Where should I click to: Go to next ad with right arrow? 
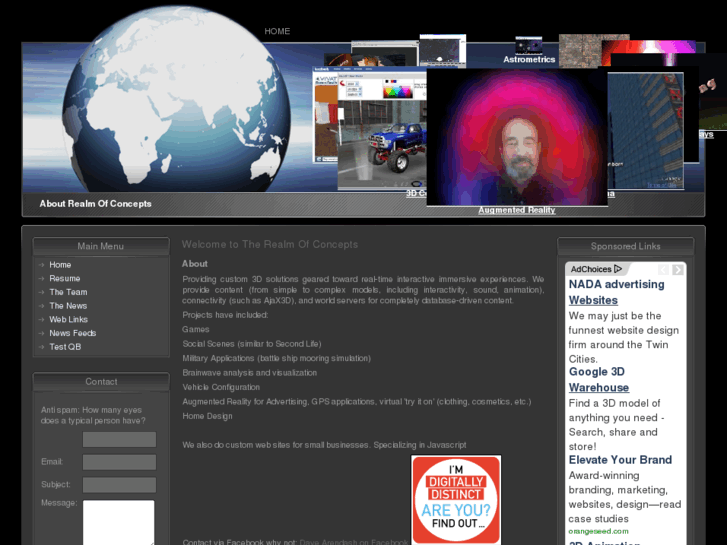tap(677, 269)
